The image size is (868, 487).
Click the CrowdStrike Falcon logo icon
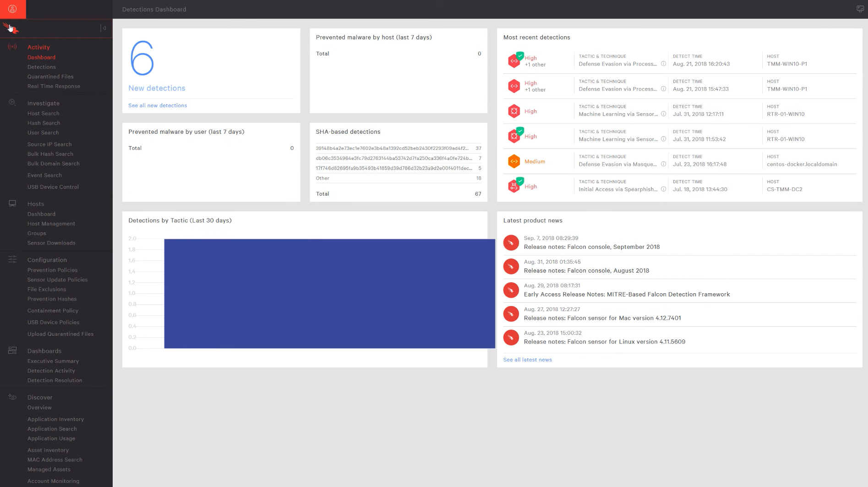[11, 28]
